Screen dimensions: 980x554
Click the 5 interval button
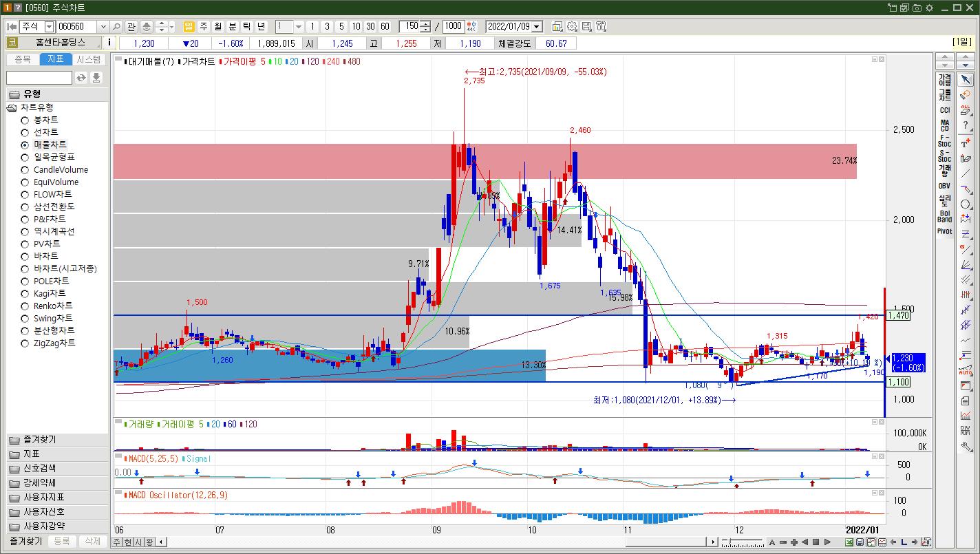point(341,26)
